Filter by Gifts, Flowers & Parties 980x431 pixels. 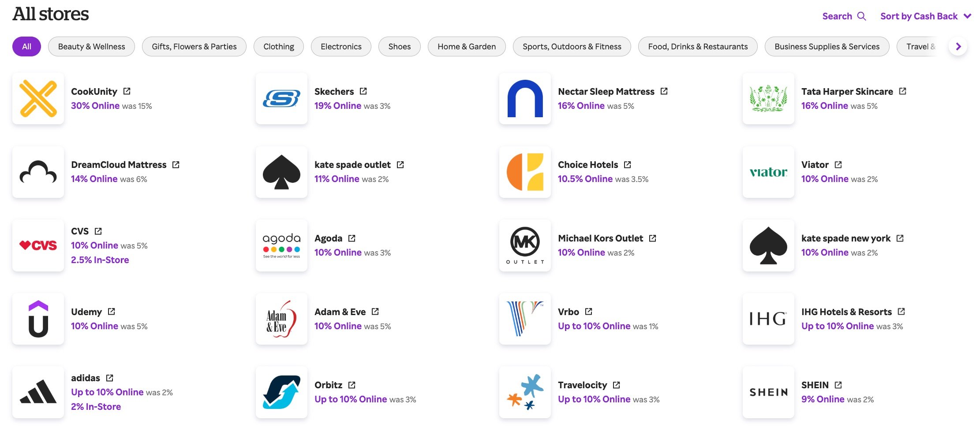[x=194, y=46]
